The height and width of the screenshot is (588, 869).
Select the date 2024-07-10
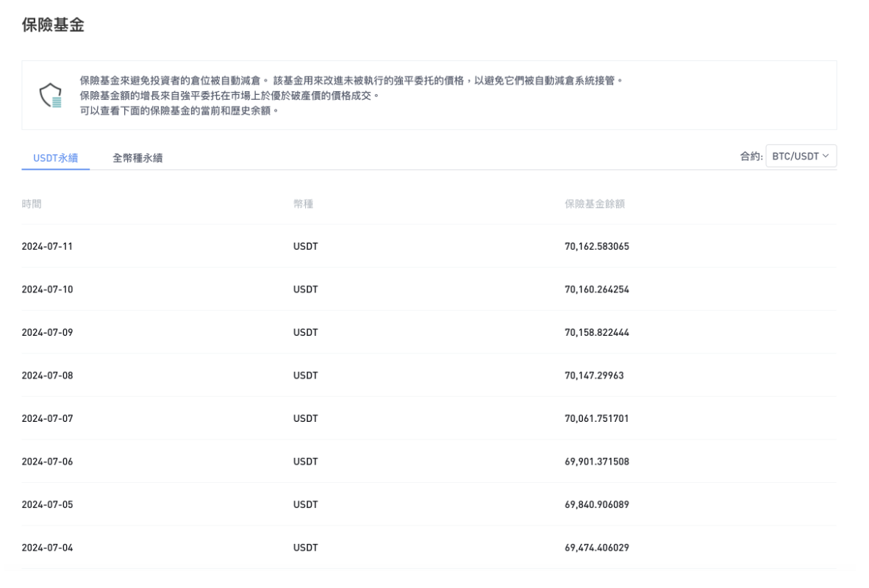click(x=47, y=290)
